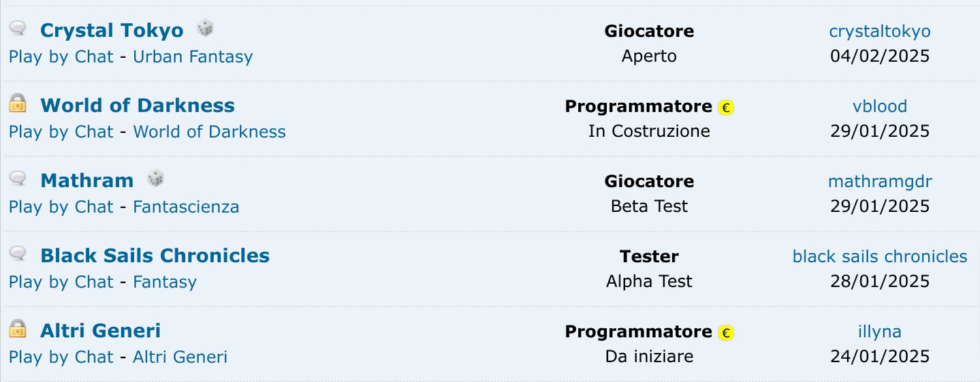
Task: View user profile mathramgdr
Action: [879, 182]
